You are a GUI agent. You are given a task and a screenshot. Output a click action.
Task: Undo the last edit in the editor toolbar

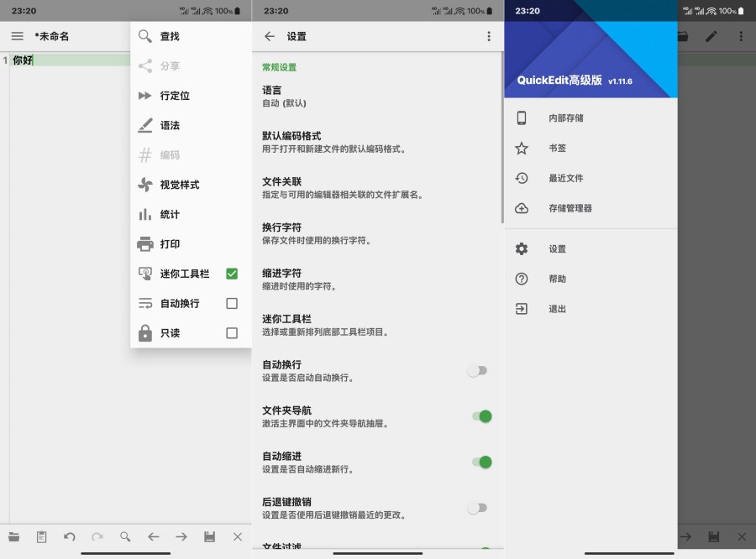pos(70,537)
